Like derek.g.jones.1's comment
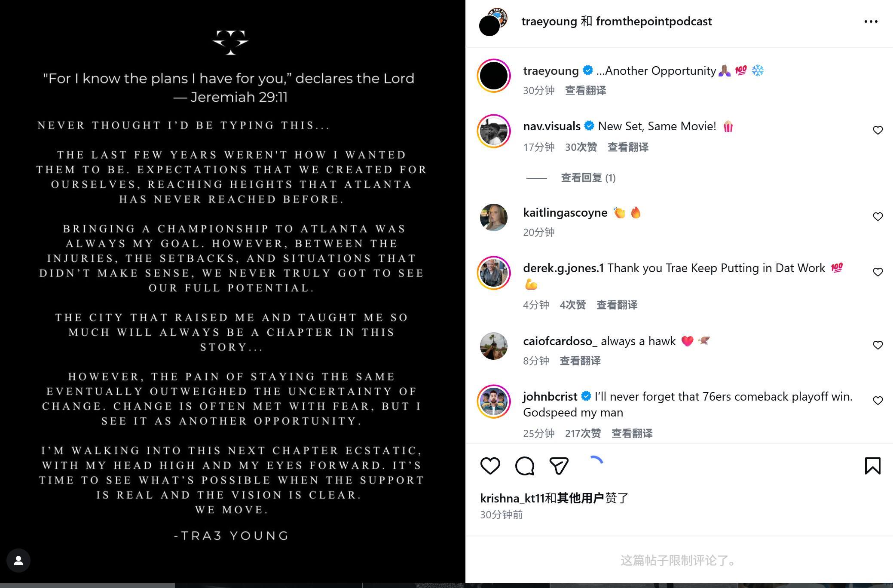This screenshot has width=893, height=588. (x=878, y=272)
